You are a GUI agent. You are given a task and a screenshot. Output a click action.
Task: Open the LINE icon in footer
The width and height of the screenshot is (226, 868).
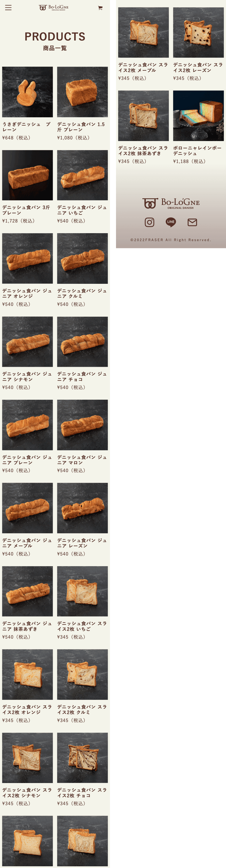tap(171, 222)
